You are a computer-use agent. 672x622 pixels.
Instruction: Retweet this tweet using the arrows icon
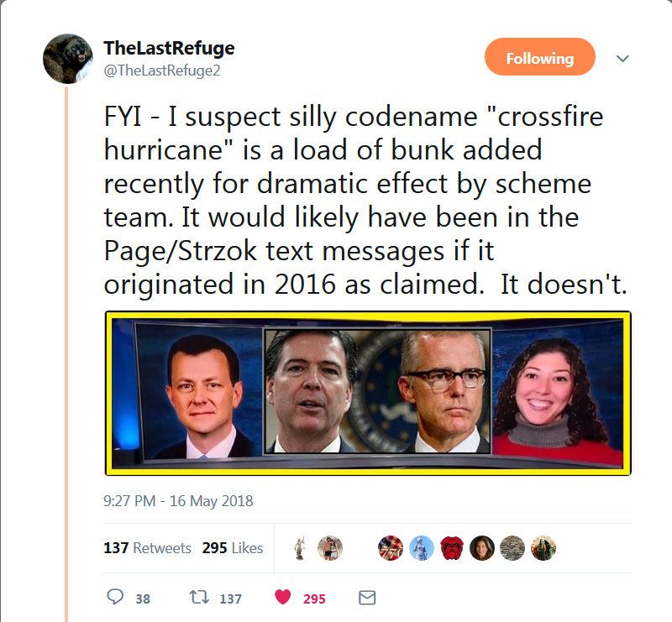click(200, 598)
